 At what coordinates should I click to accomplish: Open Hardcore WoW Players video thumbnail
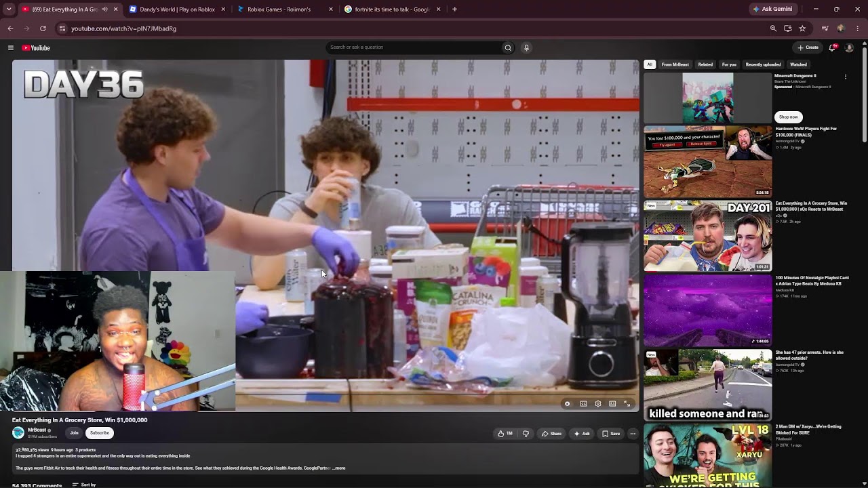click(x=707, y=161)
